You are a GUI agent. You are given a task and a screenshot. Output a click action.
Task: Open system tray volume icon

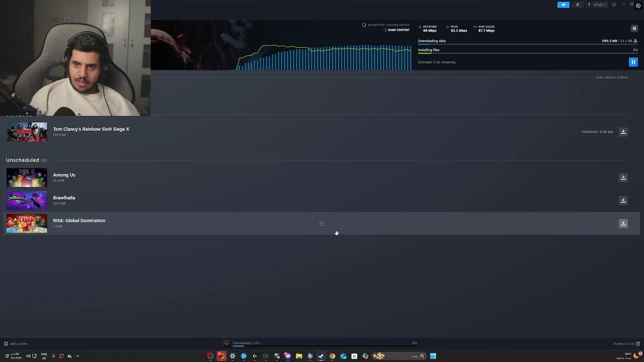(x=28, y=356)
